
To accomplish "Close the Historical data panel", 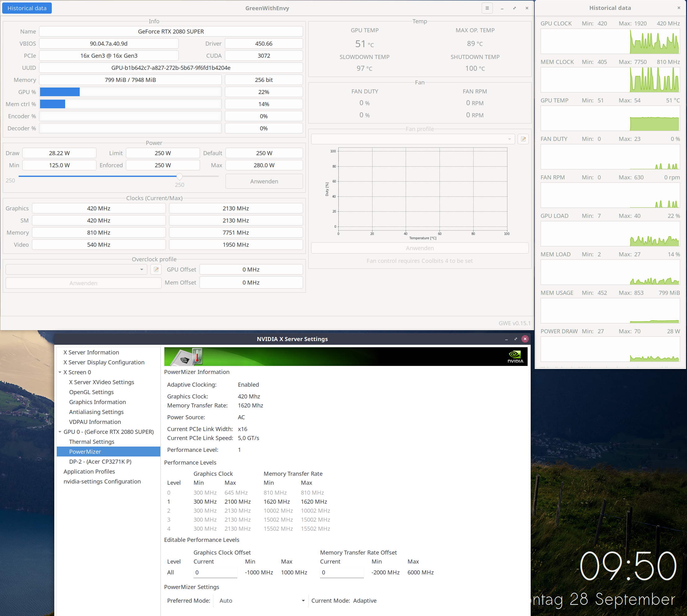I will (x=679, y=8).
